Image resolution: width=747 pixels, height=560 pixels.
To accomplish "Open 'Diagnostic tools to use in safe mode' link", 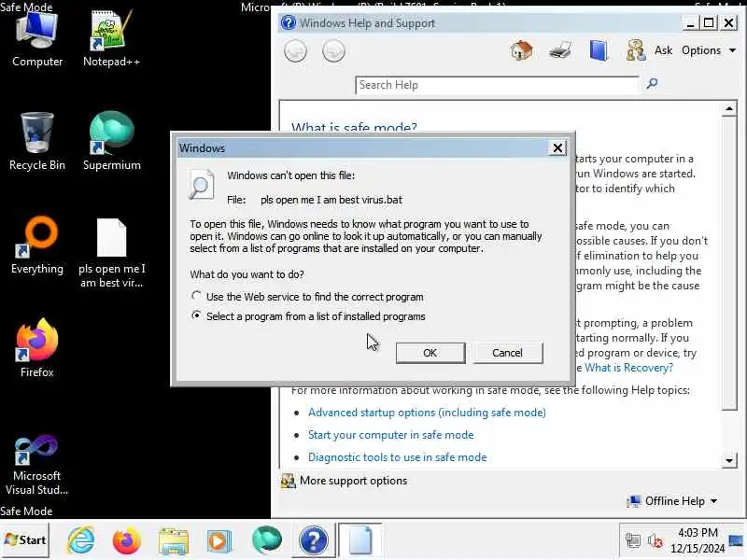I will tap(398, 457).
